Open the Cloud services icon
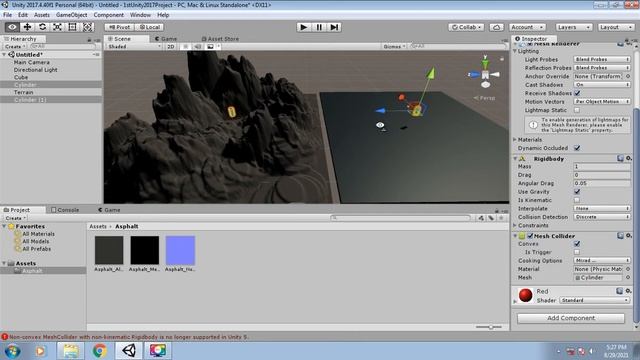Image resolution: width=640 pixels, height=360 pixels. pos(496,27)
